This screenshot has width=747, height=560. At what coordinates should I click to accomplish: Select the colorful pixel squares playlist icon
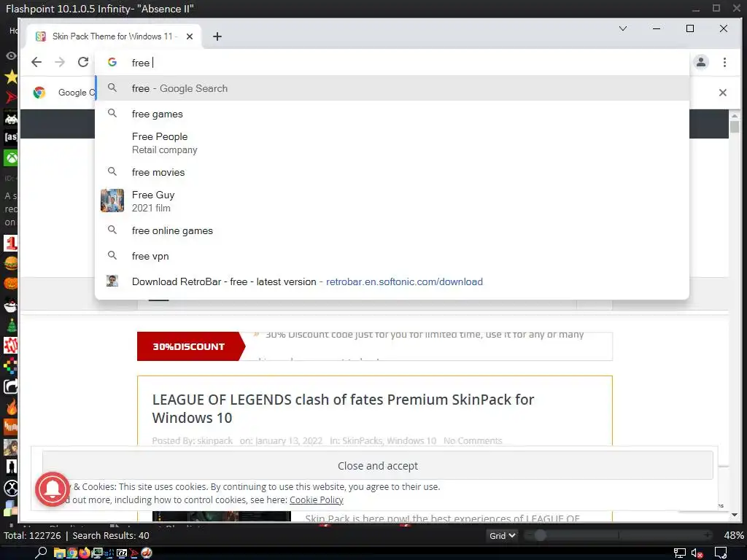coord(10,366)
